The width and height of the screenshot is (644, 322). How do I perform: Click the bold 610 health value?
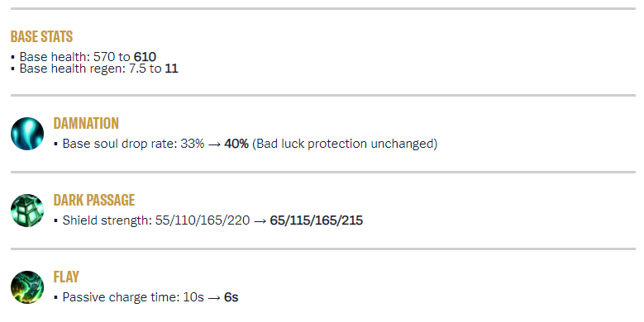145,57
